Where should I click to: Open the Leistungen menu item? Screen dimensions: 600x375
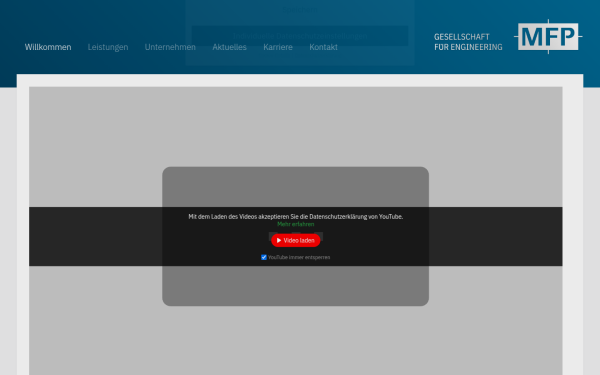pos(108,47)
